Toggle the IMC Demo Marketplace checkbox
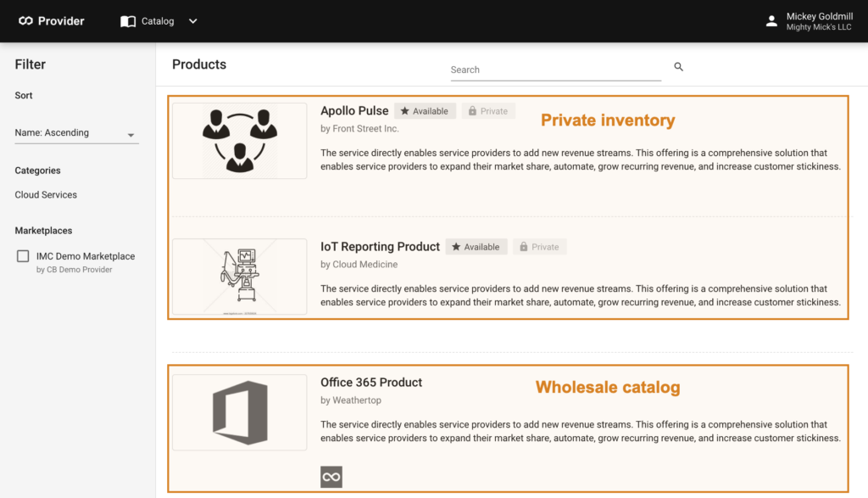 coord(23,256)
